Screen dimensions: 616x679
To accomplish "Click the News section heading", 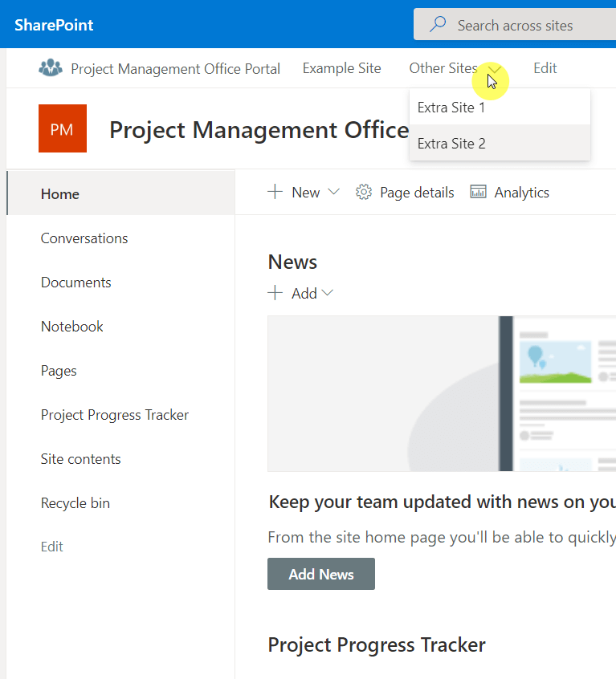I will tap(292, 262).
